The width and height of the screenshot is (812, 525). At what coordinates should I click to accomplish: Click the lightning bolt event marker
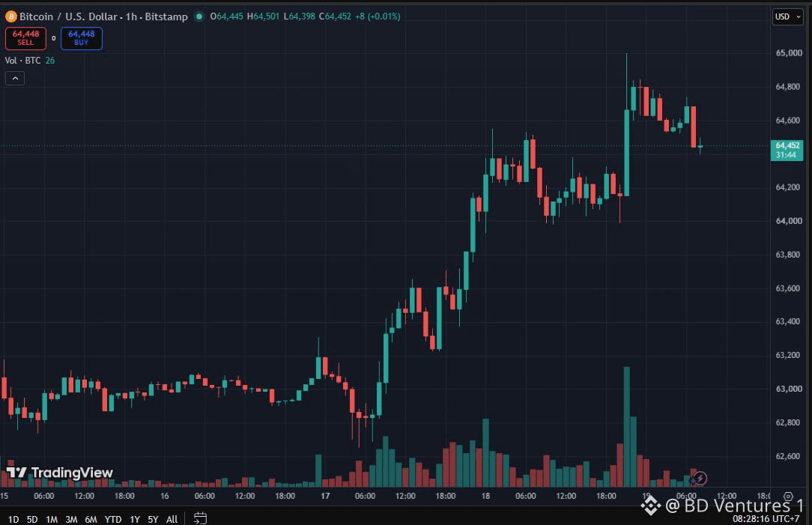[700, 478]
